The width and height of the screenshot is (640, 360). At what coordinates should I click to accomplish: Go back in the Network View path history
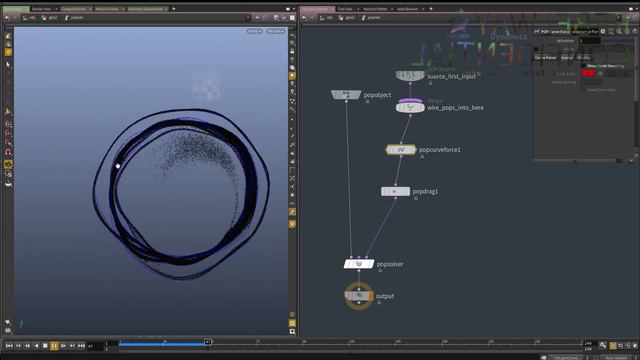click(304, 18)
